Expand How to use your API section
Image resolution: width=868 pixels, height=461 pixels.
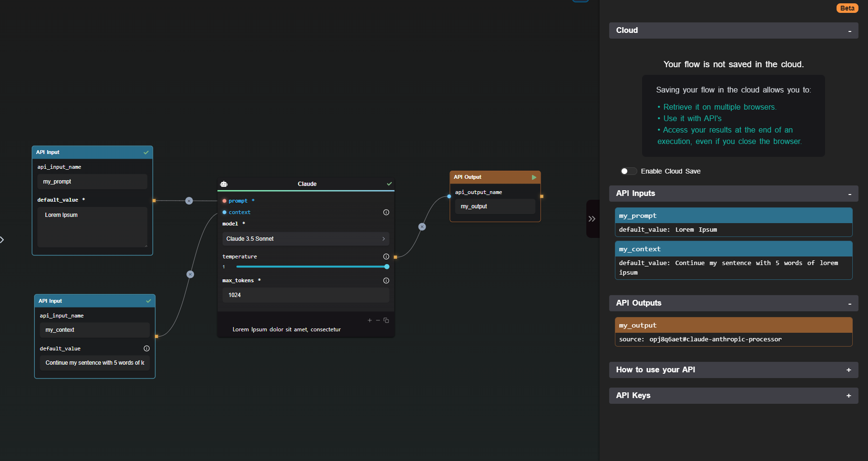(848, 370)
